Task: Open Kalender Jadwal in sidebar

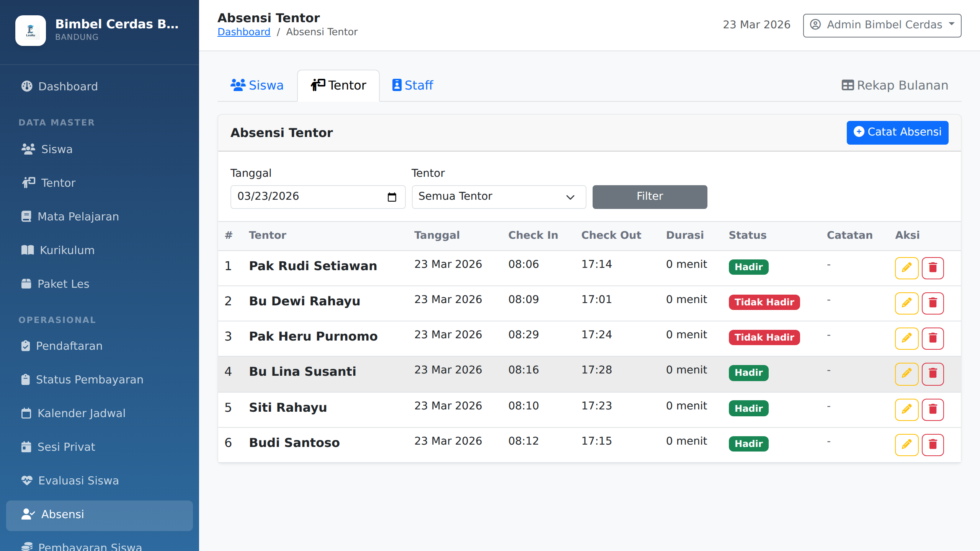Action: pyautogui.click(x=81, y=413)
